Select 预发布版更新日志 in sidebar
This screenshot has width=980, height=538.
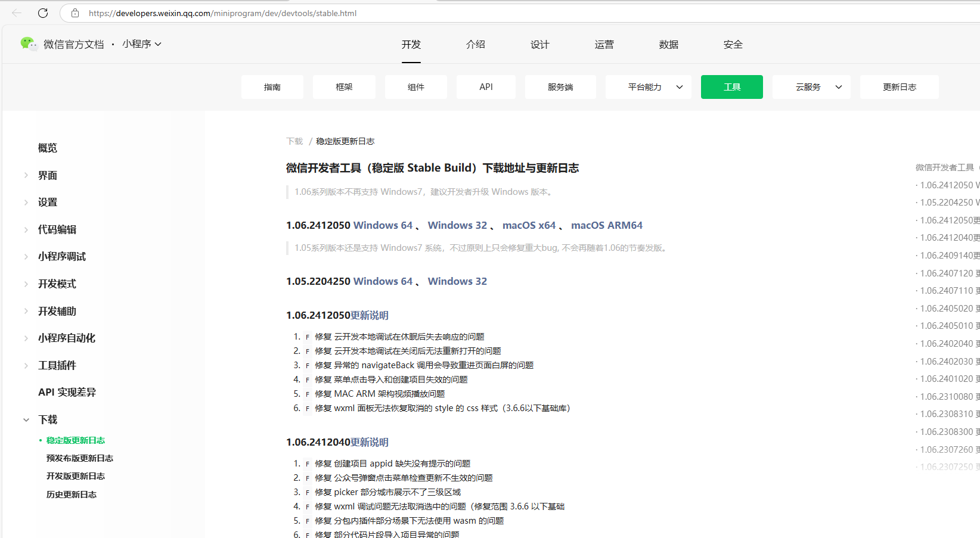click(80, 458)
